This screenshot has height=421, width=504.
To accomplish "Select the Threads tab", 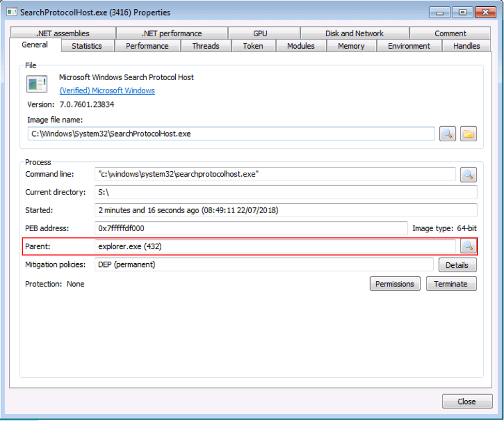I will (x=205, y=46).
